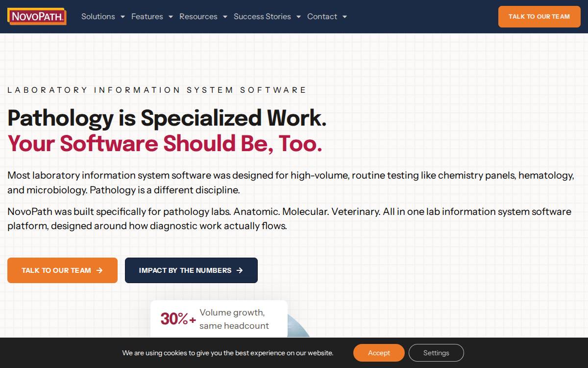Open the Success Stories menu
588x368 pixels.
pyautogui.click(x=262, y=17)
